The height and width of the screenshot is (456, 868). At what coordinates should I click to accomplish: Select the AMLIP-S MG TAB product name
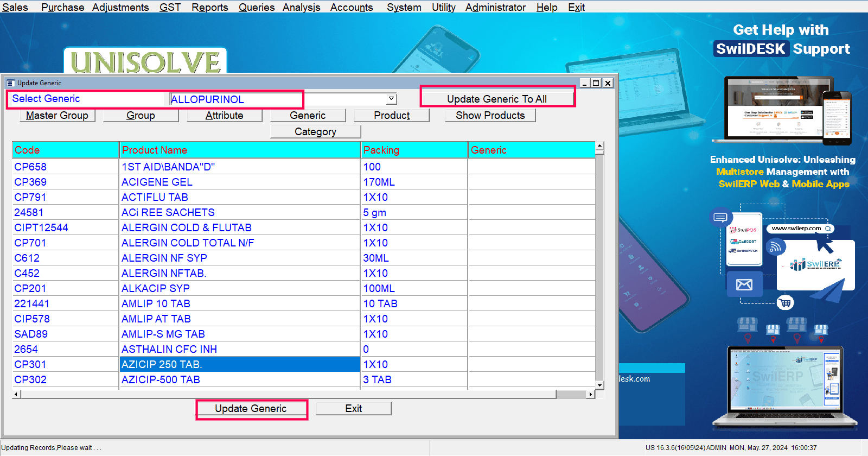coord(163,334)
